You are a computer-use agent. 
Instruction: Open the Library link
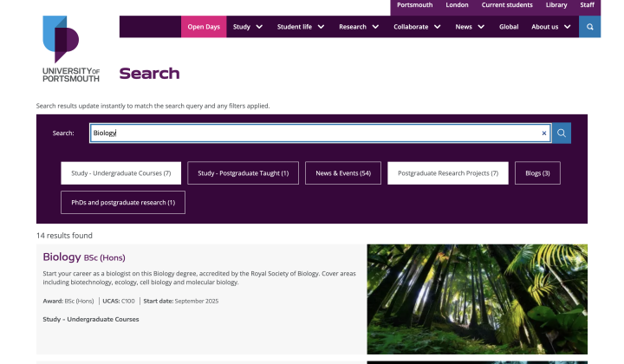[x=556, y=5]
